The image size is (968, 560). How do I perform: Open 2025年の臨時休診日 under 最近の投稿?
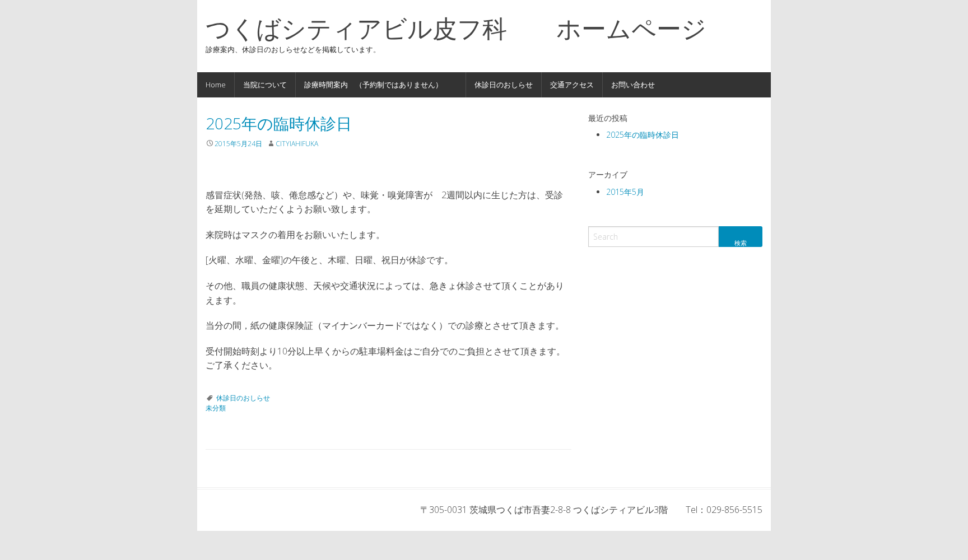pyautogui.click(x=642, y=134)
